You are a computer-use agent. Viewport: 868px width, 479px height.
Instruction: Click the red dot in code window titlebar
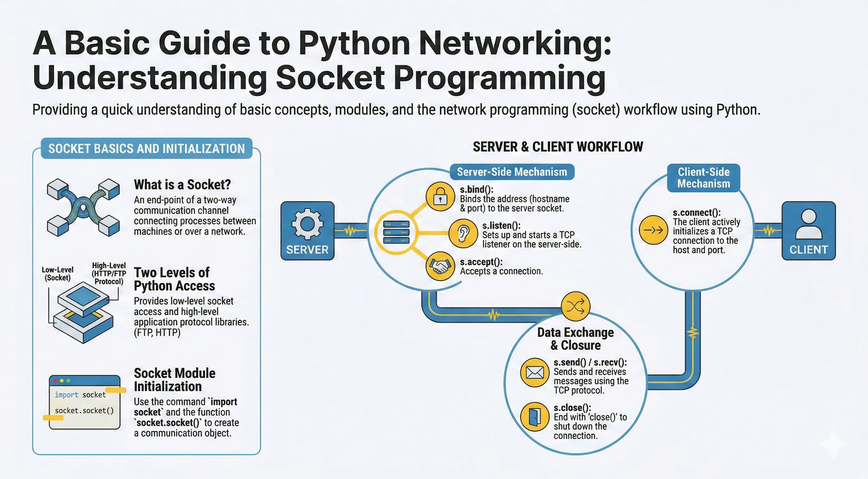(x=55, y=380)
